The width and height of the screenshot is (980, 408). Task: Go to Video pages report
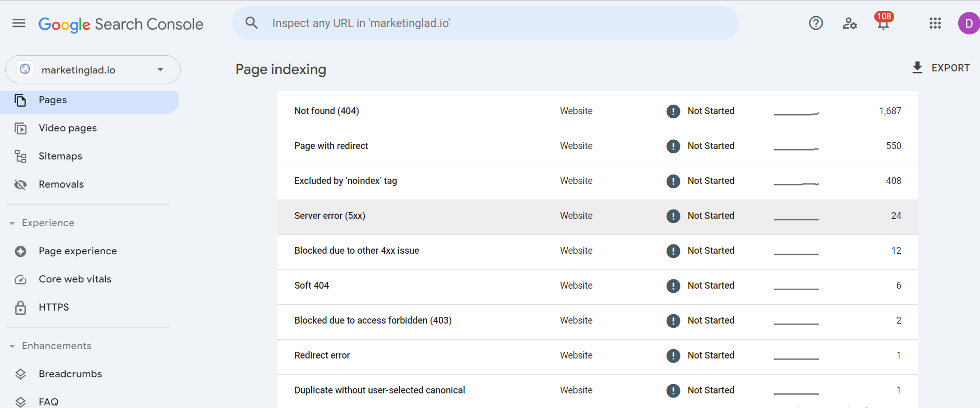pos(68,128)
